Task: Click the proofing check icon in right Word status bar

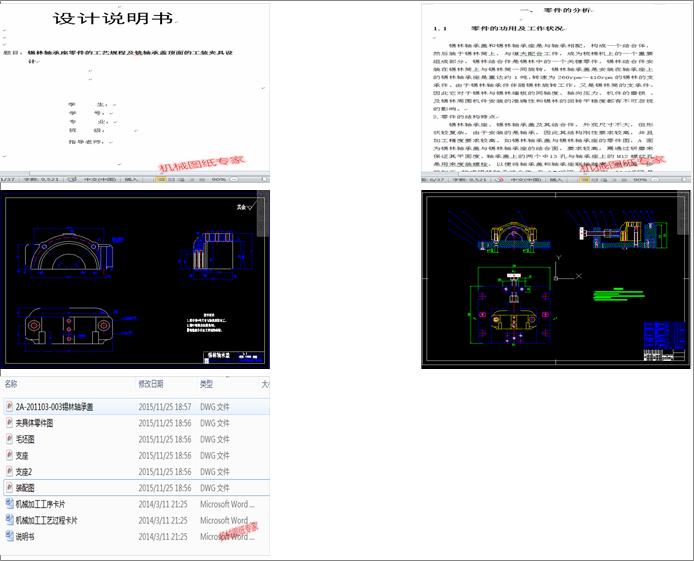Action: coord(499,180)
